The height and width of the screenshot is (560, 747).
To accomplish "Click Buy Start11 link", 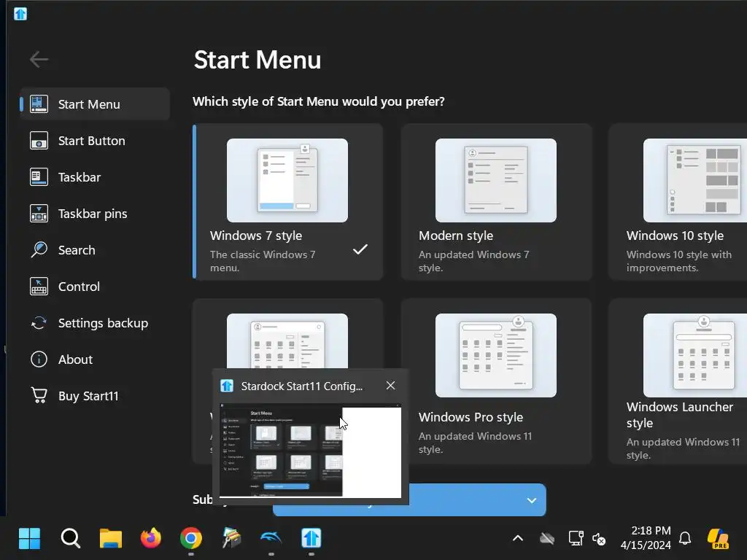I will (x=95, y=396).
